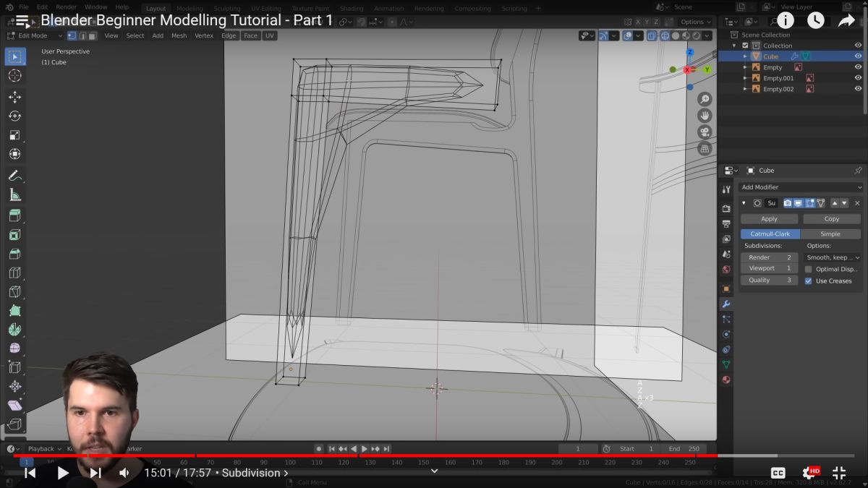Choose the Inset Faces tool
The width and height of the screenshot is (868, 488).
[x=15, y=235]
